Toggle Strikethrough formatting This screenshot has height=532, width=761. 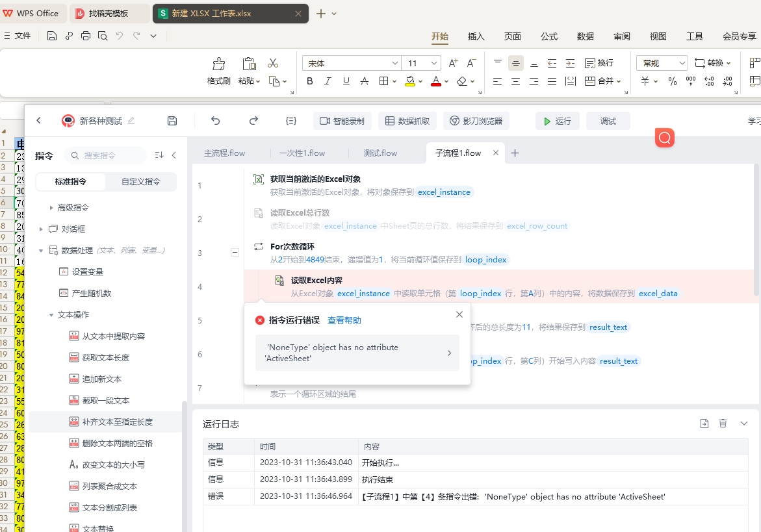point(365,81)
